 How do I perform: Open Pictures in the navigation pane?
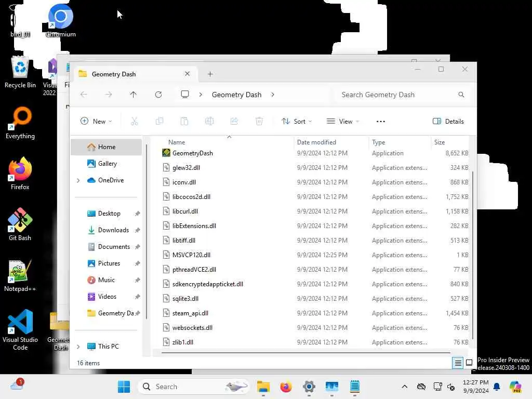[x=106, y=263]
